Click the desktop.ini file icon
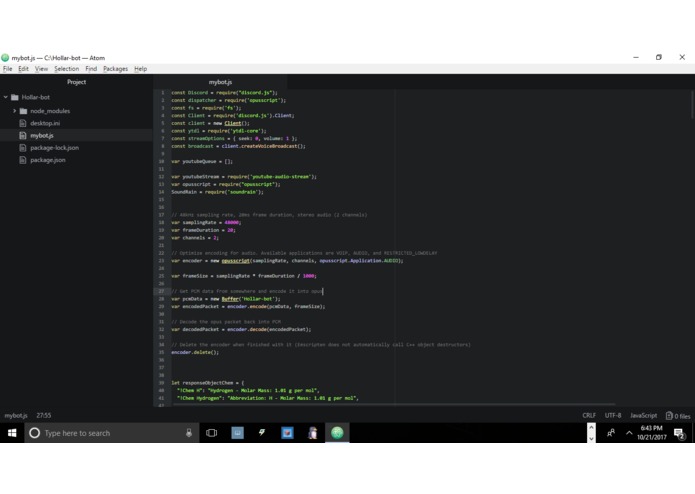695x494 pixels. point(23,123)
